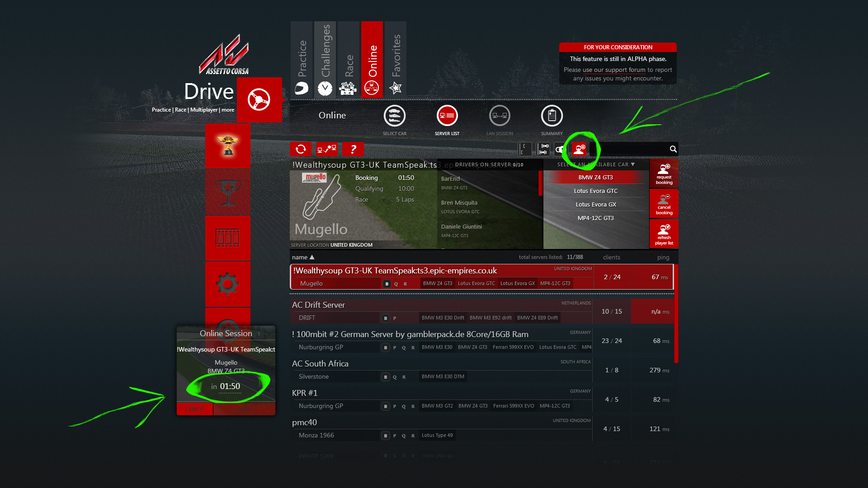Choose Lotus Evora GTC from the car list
The image size is (868, 488).
tap(595, 191)
